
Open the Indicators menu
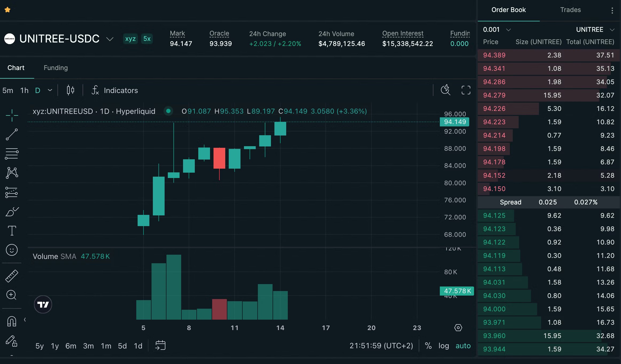click(x=115, y=90)
